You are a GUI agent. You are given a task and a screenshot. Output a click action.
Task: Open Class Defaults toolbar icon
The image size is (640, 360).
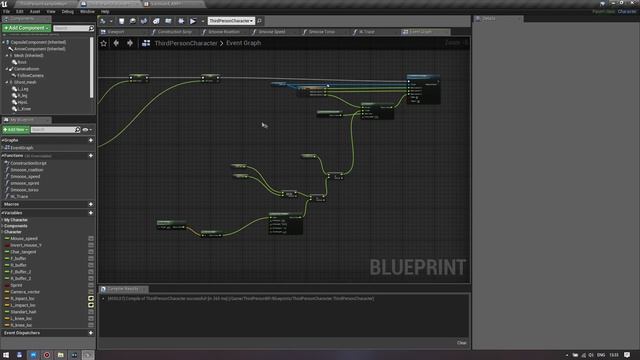168,21
